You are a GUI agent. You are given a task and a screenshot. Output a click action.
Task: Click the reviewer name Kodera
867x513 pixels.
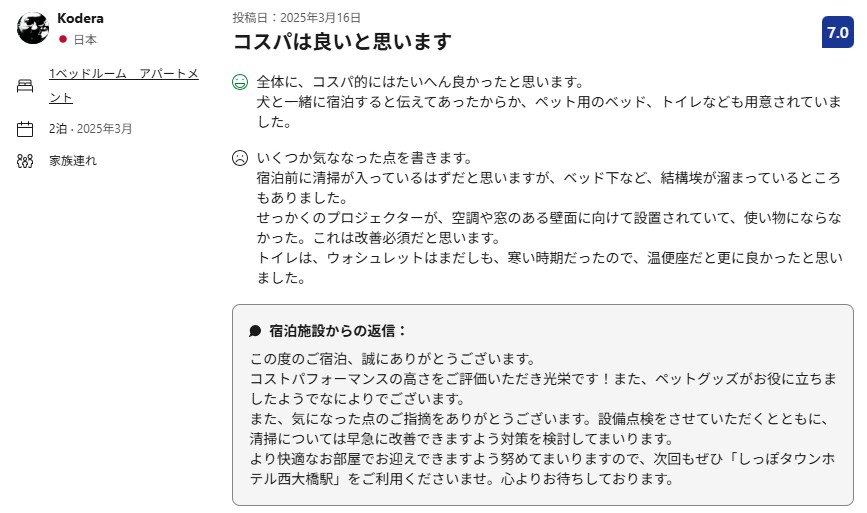point(79,19)
